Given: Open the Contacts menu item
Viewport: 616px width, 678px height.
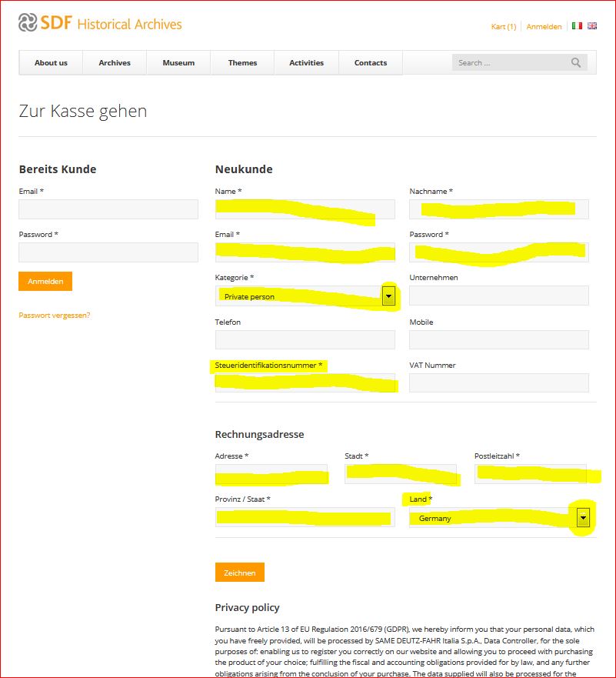Looking at the screenshot, I should (370, 63).
